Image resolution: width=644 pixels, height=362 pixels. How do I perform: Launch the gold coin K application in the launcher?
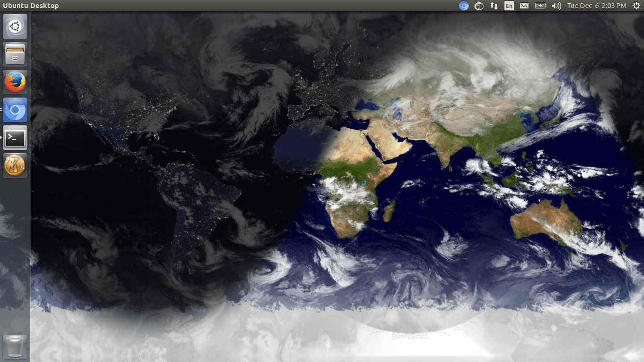pos(15,165)
